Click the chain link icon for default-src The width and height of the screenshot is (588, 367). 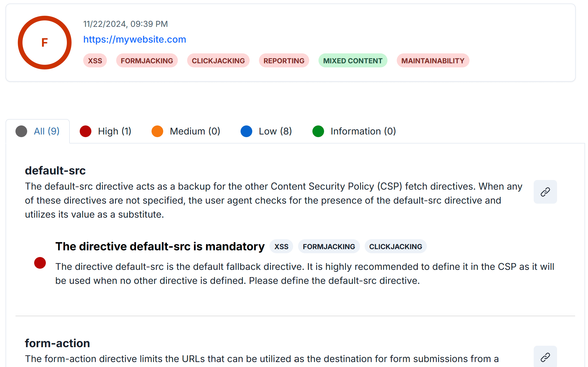click(x=545, y=192)
